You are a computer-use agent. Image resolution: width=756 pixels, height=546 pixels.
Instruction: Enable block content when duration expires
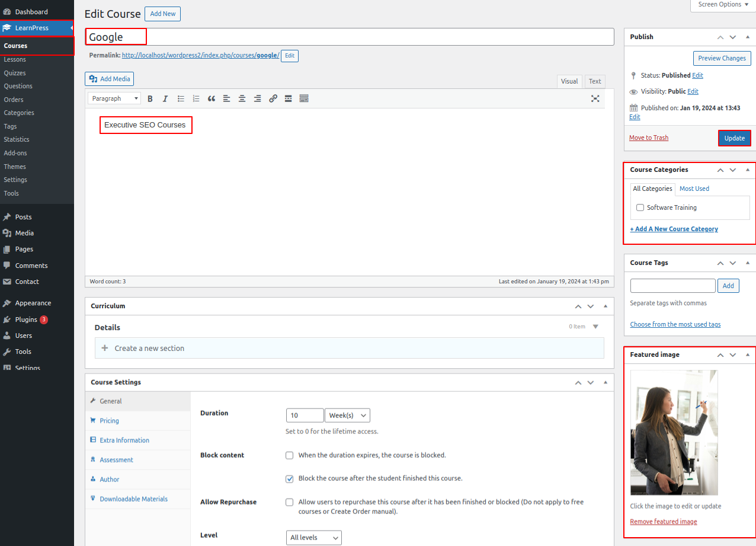[x=290, y=455]
